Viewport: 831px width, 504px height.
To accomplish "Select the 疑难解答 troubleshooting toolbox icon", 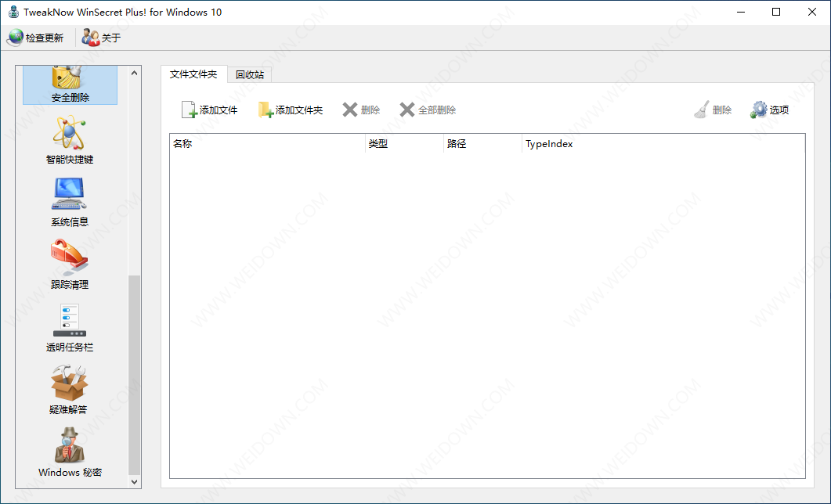I will (68, 390).
